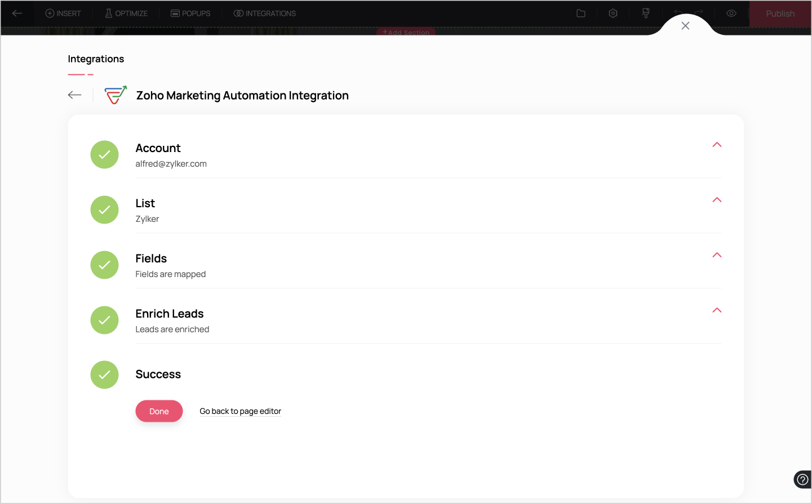
Task: Click the Leads are enriched status
Action: (x=172, y=329)
